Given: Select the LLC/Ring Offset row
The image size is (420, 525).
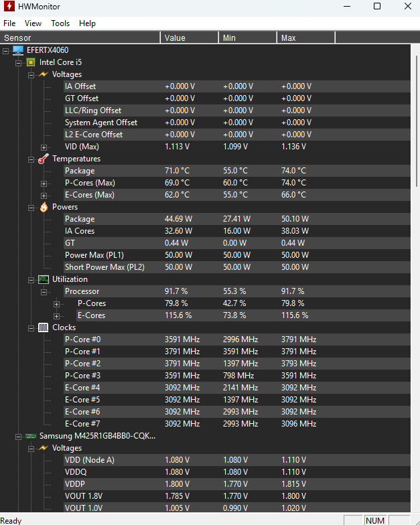Looking at the screenshot, I should pos(237,110).
